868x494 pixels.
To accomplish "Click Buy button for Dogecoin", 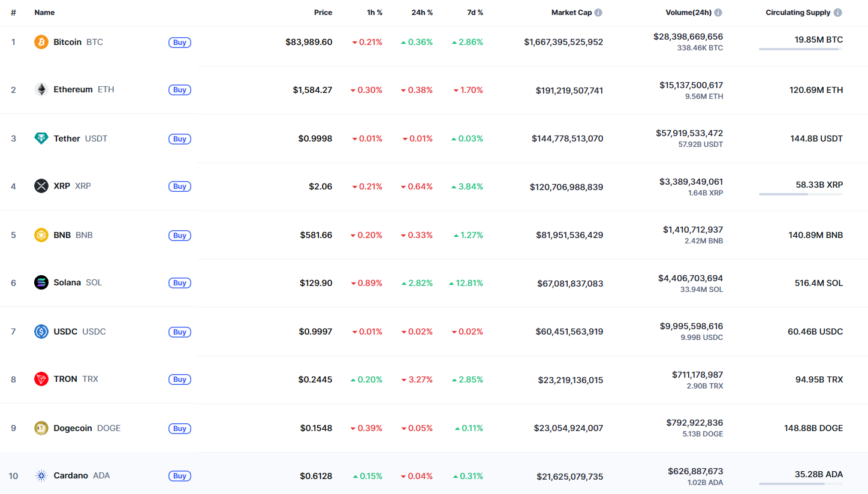I will pyautogui.click(x=180, y=429).
